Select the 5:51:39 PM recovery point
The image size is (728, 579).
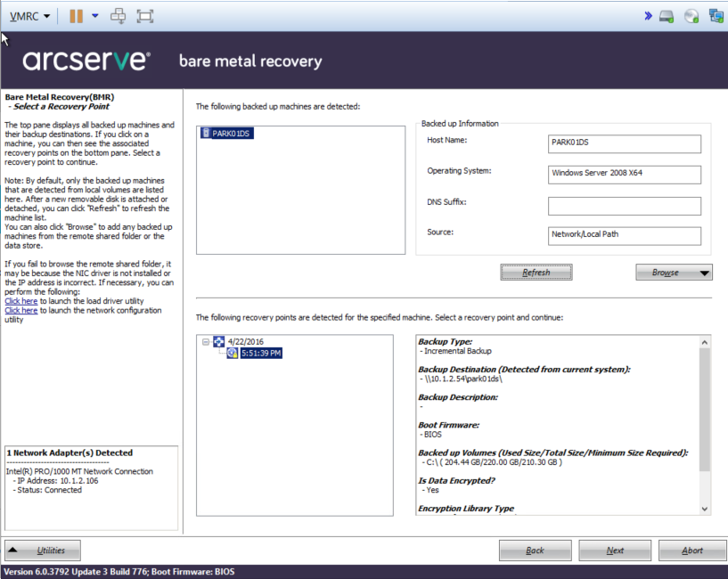click(x=261, y=354)
